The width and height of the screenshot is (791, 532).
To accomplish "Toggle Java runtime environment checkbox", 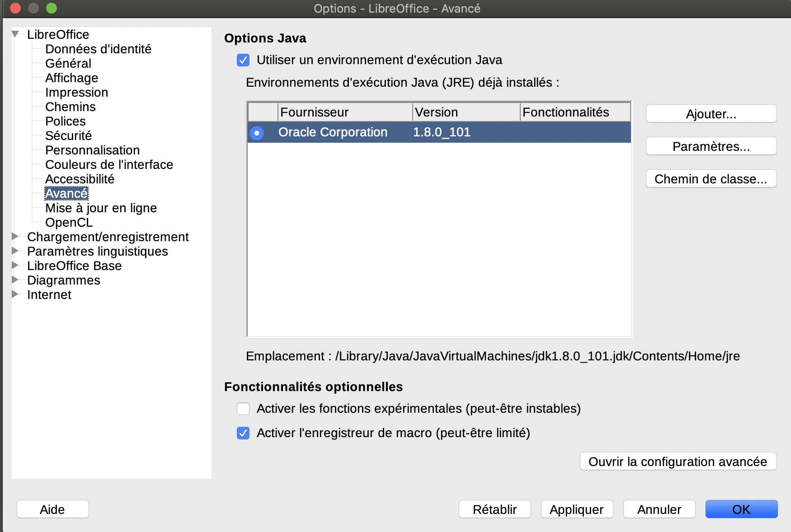I will [x=243, y=60].
